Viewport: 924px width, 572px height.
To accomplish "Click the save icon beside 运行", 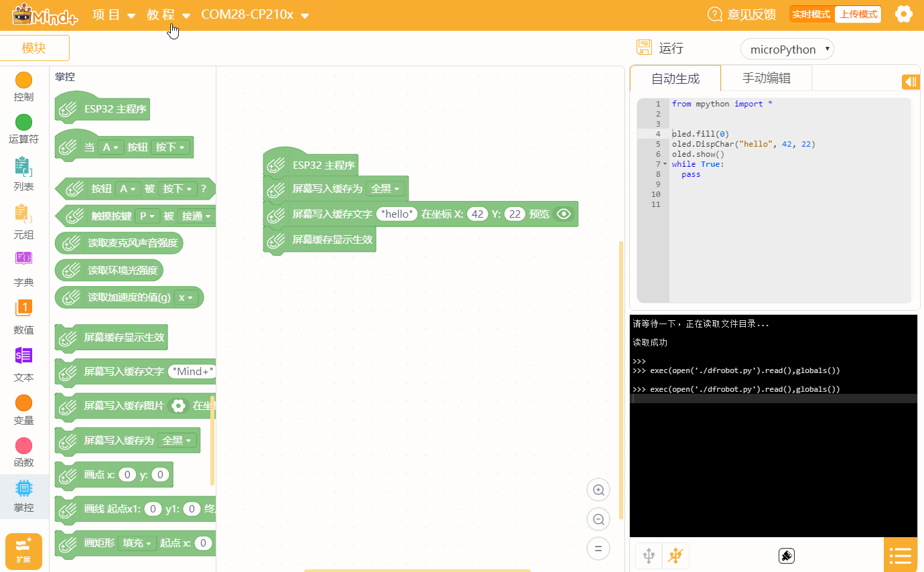I will 644,48.
